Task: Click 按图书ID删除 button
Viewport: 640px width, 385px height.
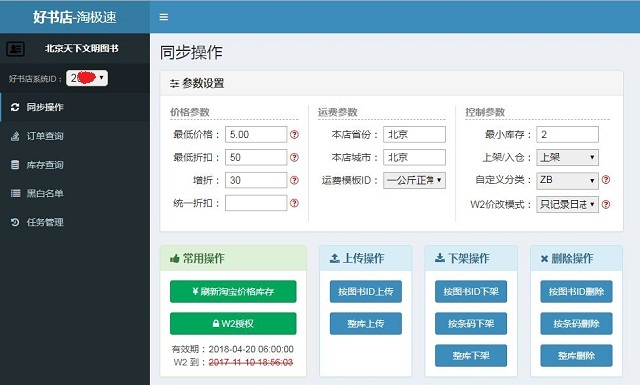Action: [x=576, y=292]
